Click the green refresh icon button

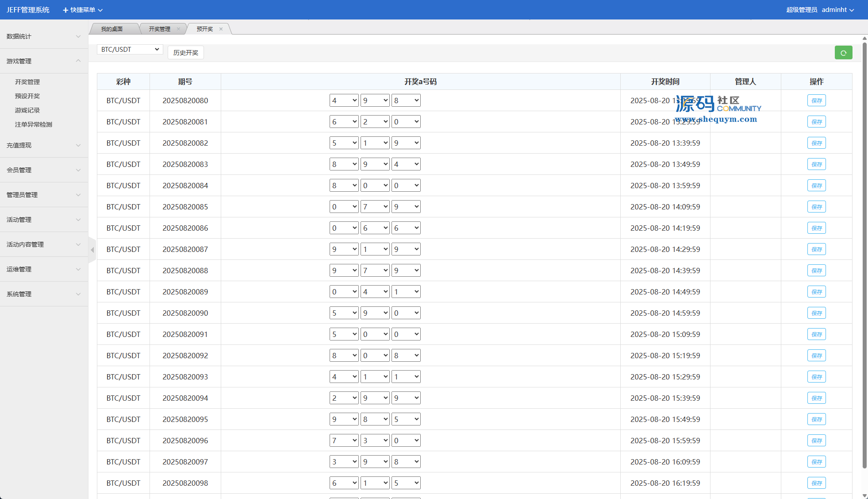(x=843, y=53)
